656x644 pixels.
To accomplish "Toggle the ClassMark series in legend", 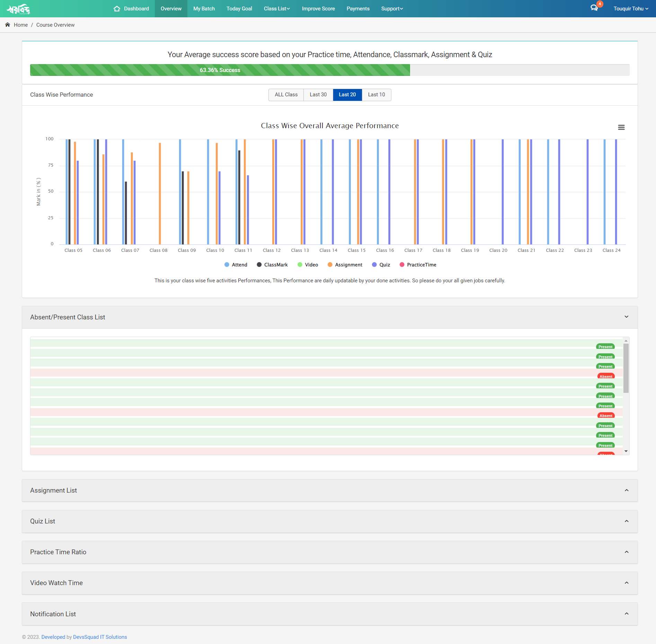I will point(272,265).
